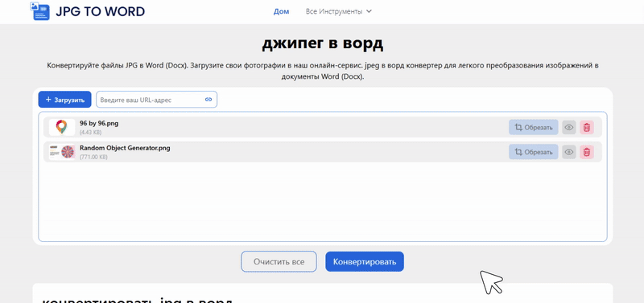This screenshot has height=303, width=644.
Task: Click the JPG TO WORD logo icon
Action: tap(39, 11)
